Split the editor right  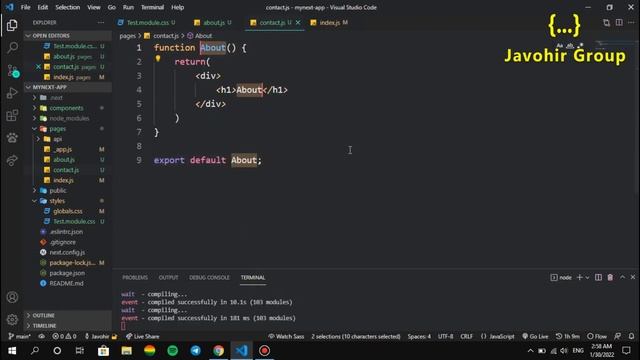(619, 22)
